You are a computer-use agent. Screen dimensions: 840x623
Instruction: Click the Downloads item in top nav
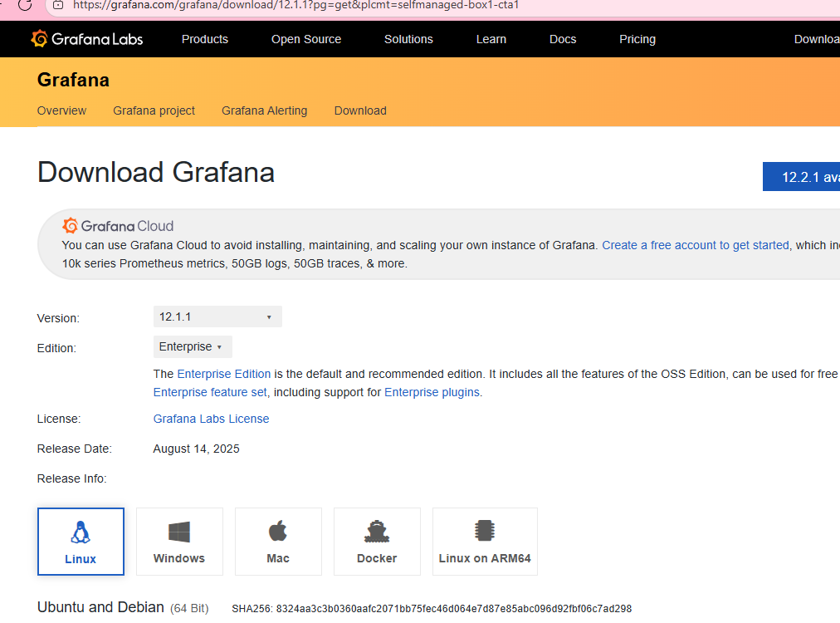point(817,39)
